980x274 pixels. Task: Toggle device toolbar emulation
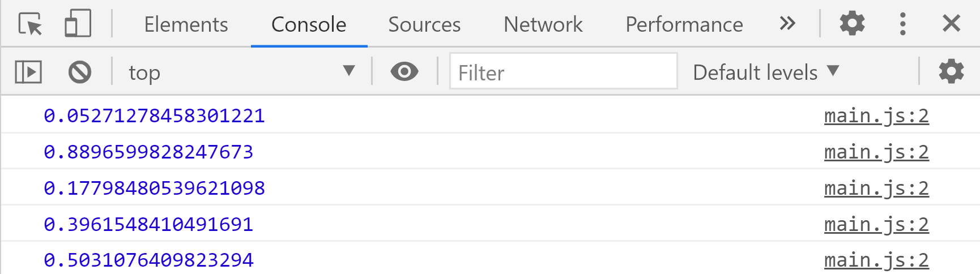[x=78, y=24]
